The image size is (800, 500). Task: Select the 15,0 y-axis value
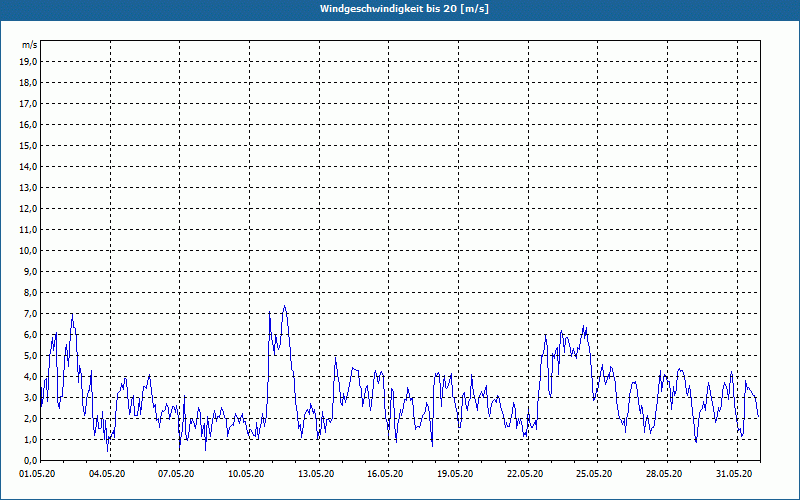(x=28, y=145)
